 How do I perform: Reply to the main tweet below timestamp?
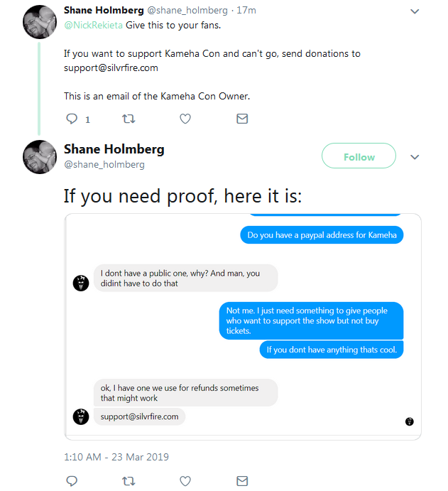point(72,480)
